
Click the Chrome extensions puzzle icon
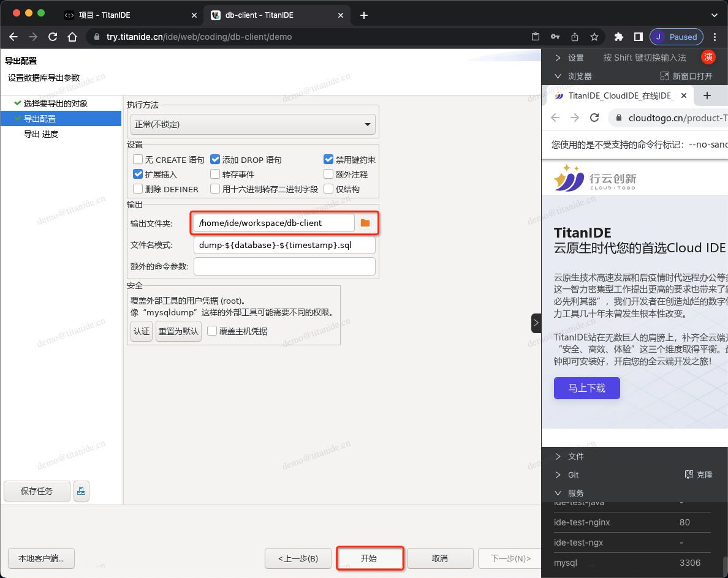coord(618,37)
